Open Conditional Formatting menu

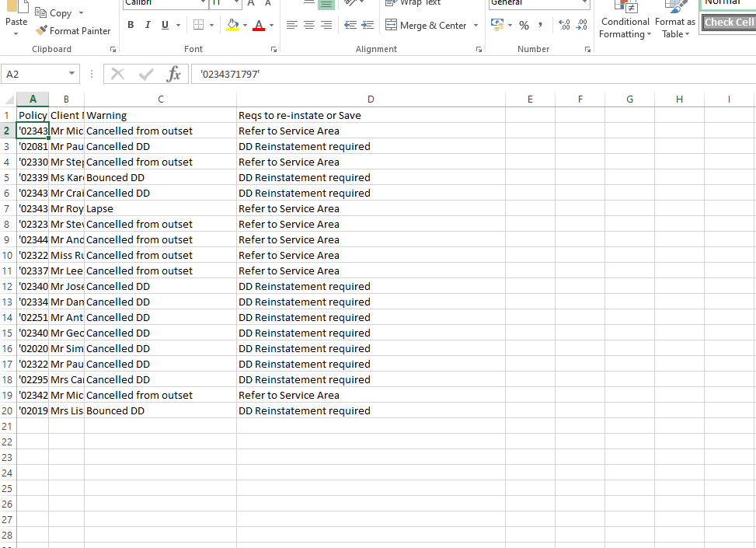625,27
